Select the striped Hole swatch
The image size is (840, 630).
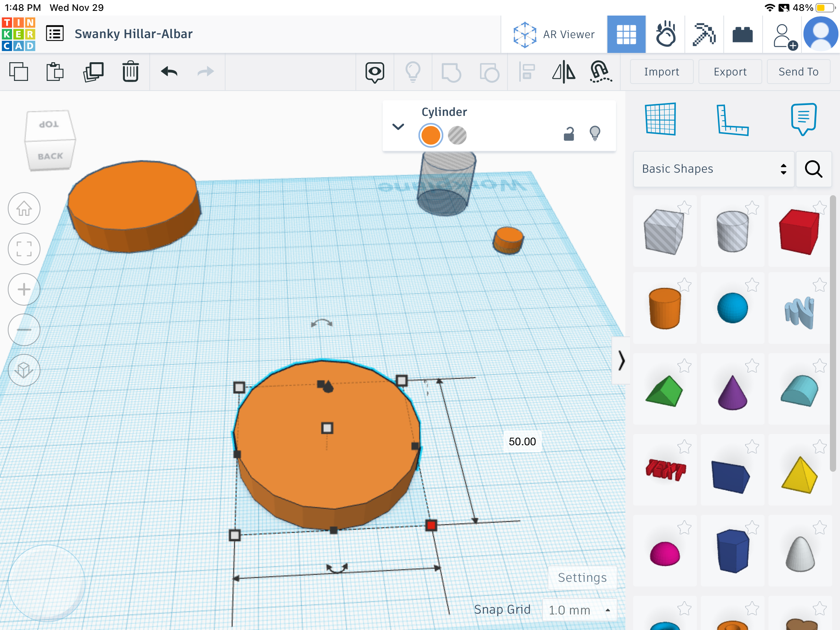click(457, 135)
